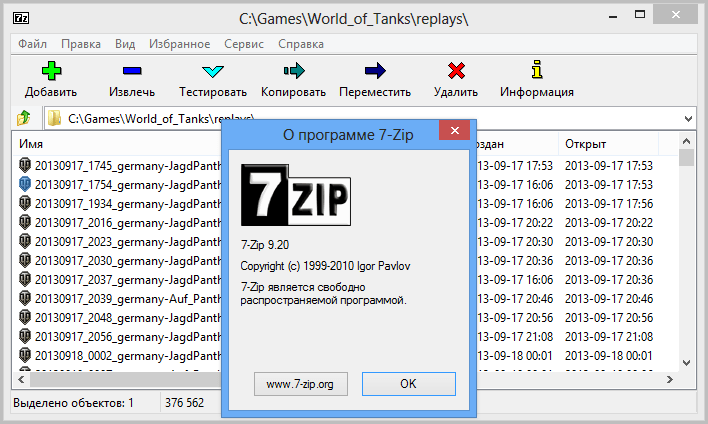708x424 pixels.
Task: Select file 20130918_0002_germany-JagdPanth
Action: coord(128,356)
